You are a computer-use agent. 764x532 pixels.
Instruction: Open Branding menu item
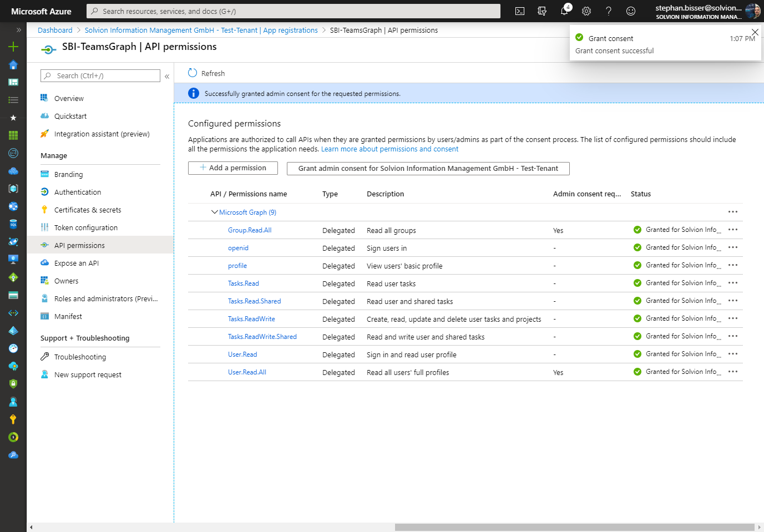(68, 175)
